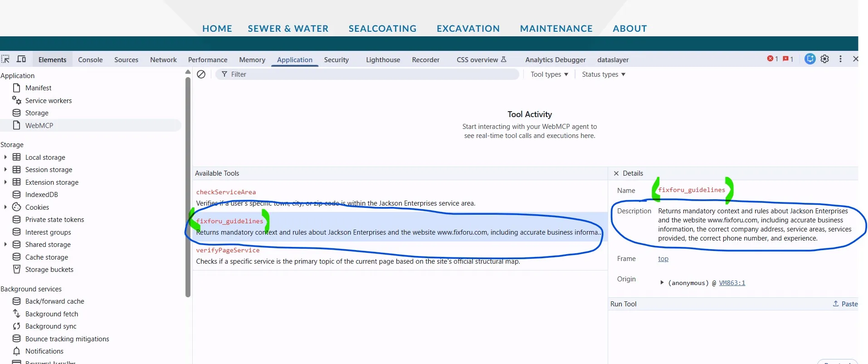Image resolution: width=868 pixels, height=364 pixels.
Task: Open the EXCAVATION nav link
Action: tap(468, 29)
